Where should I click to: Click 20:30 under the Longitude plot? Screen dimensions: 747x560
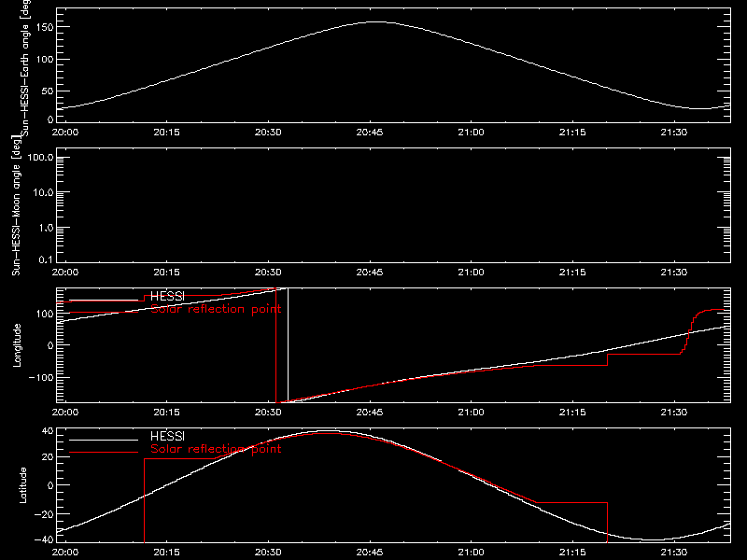(268, 412)
